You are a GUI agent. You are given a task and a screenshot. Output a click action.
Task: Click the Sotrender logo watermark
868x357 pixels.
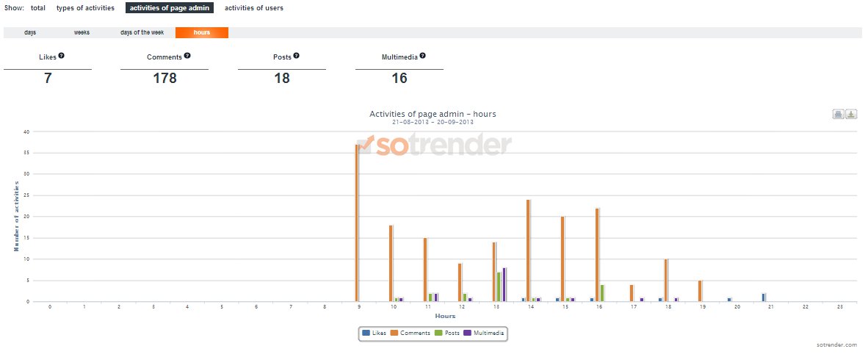click(x=434, y=145)
